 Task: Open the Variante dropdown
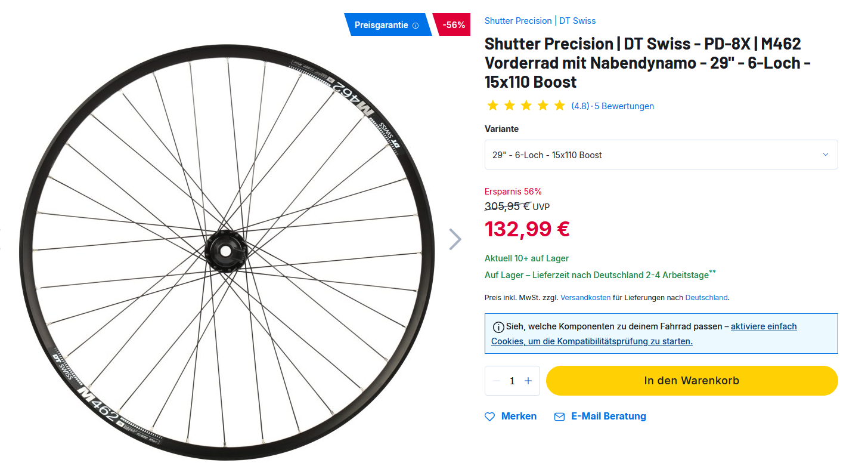(661, 155)
